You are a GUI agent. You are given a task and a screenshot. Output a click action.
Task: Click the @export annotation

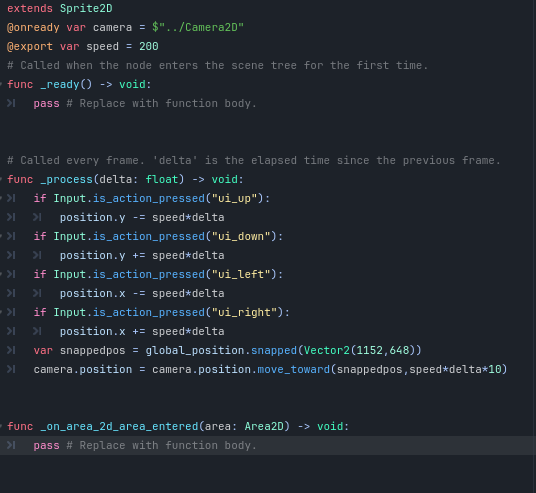[x=30, y=46]
